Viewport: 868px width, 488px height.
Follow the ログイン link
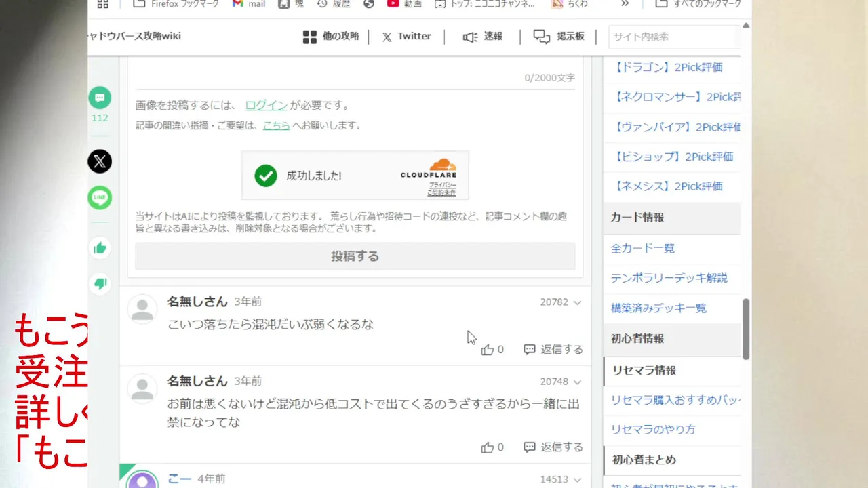(267, 105)
